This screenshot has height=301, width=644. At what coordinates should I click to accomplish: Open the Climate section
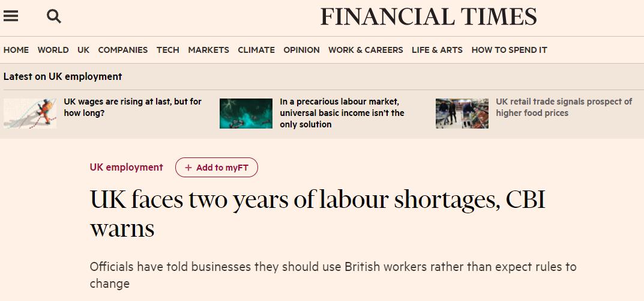[x=256, y=50]
